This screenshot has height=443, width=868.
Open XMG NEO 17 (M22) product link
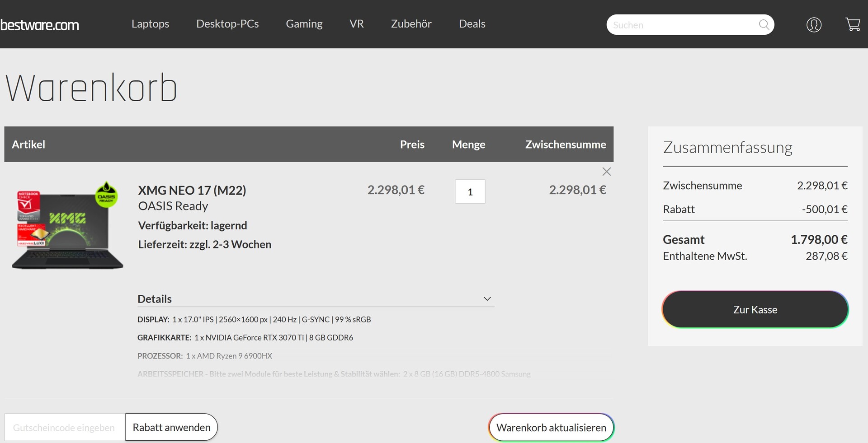click(x=192, y=190)
